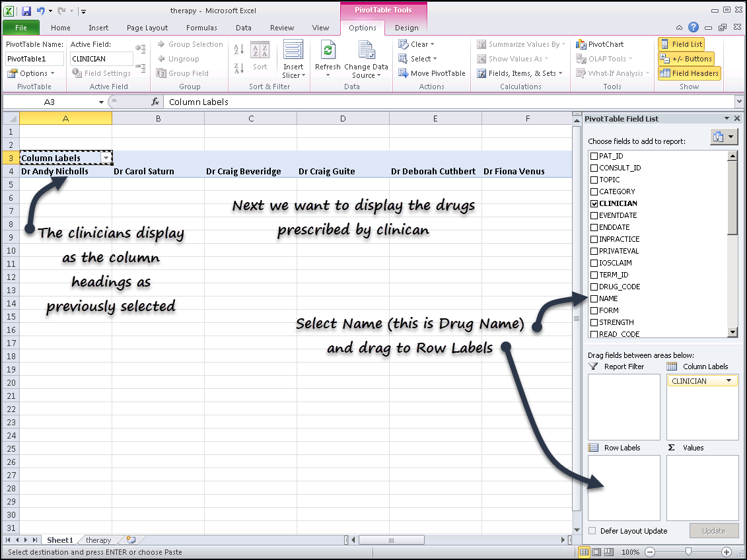Click the Active Field input box
The width and height of the screenshot is (747, 560).
(x=102, y=59)
